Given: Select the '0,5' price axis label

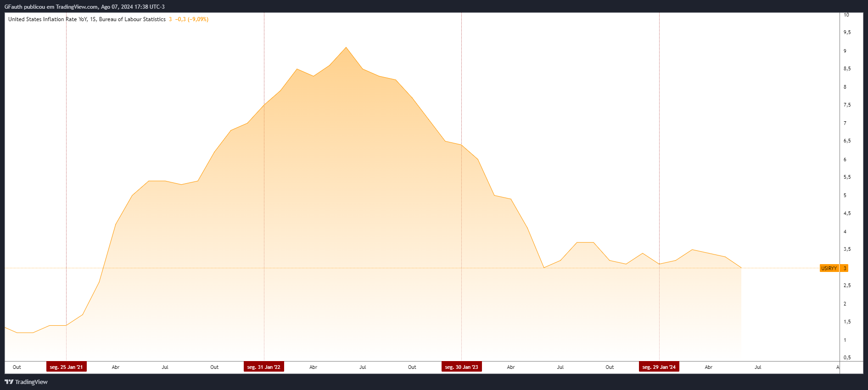Looking at the screenshot, I should point(847,357).
